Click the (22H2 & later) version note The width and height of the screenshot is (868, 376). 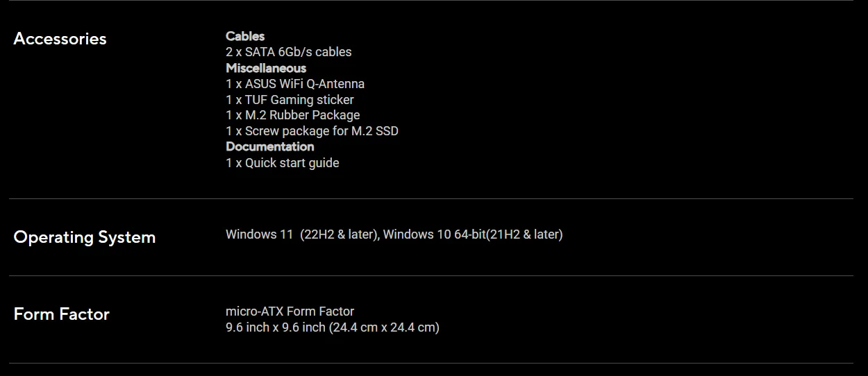point(339,234)
